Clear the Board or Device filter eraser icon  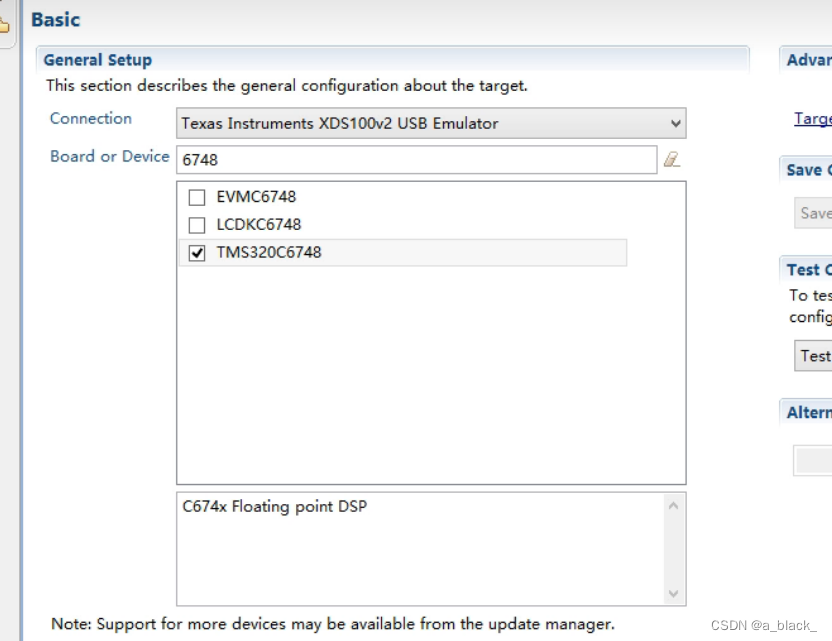pos(672,159)
